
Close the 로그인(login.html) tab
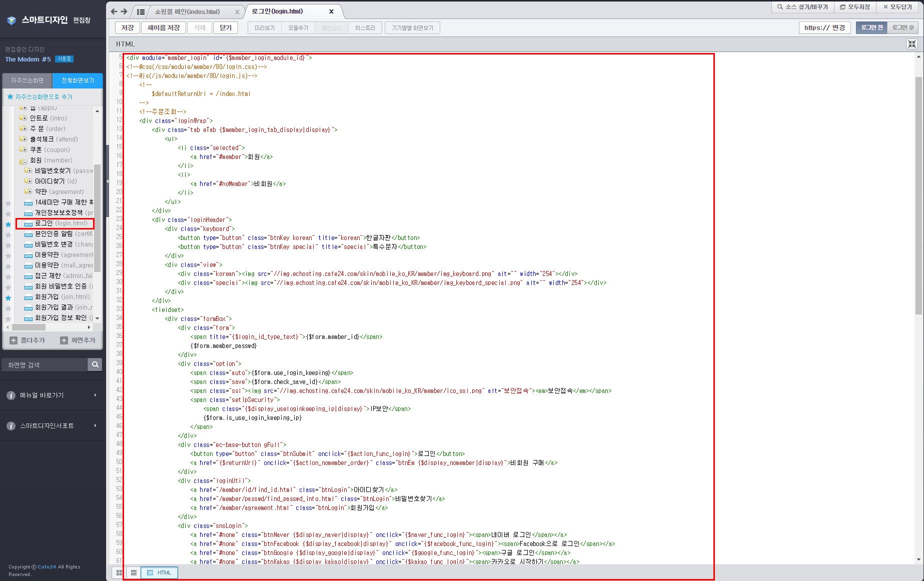point(331,11)
